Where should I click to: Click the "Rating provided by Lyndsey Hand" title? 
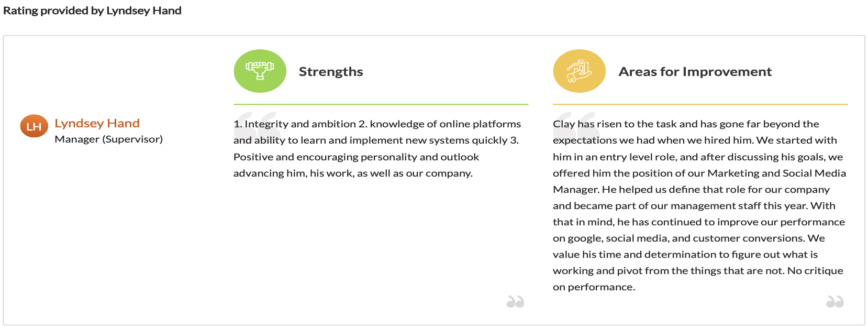tap(92, 10)
